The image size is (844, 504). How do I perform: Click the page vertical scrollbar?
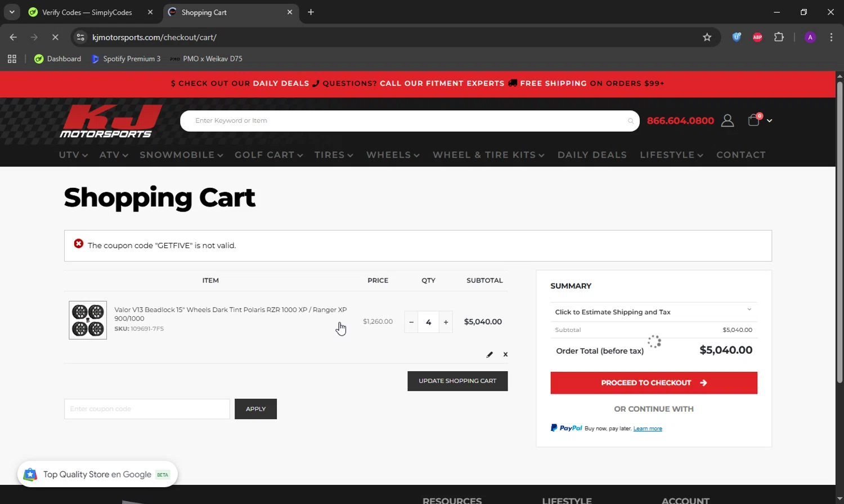click(839, 232)
